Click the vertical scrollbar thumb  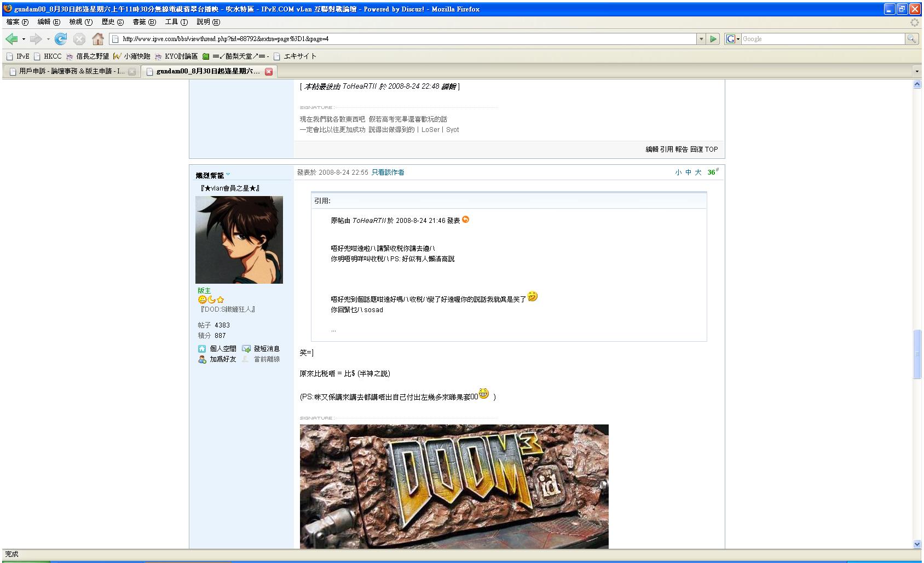[x=917, y=354]
